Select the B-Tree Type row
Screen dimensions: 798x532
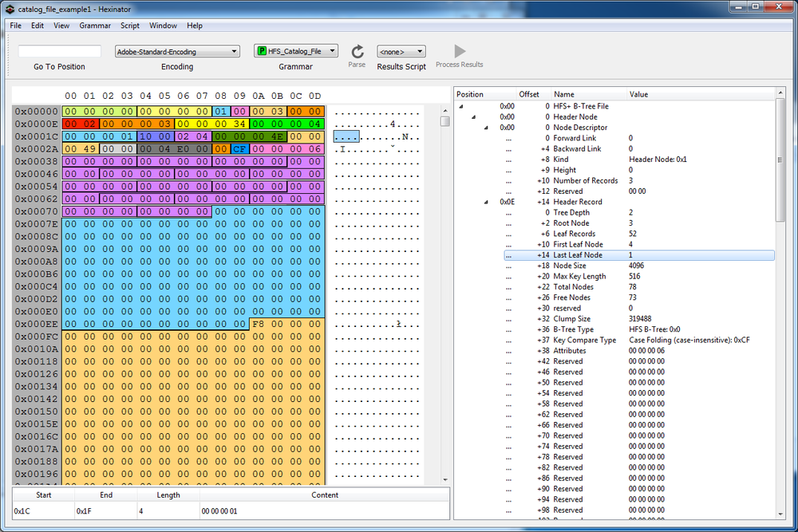click(640, 330)
